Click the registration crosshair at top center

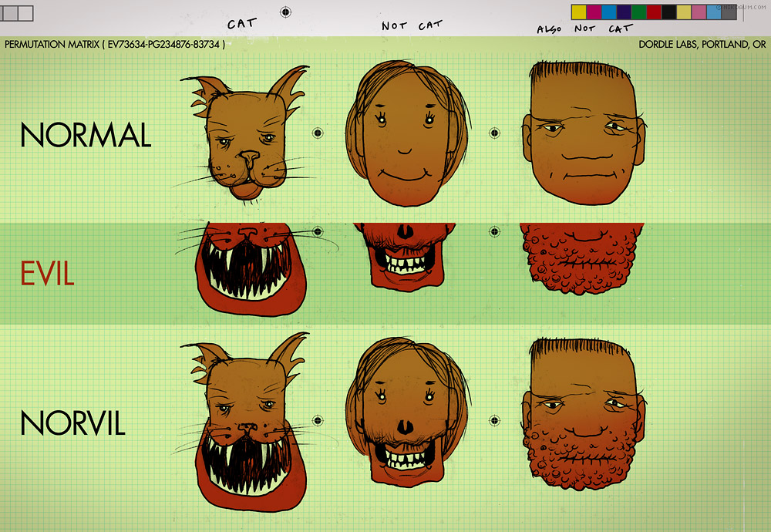point(286,12)
